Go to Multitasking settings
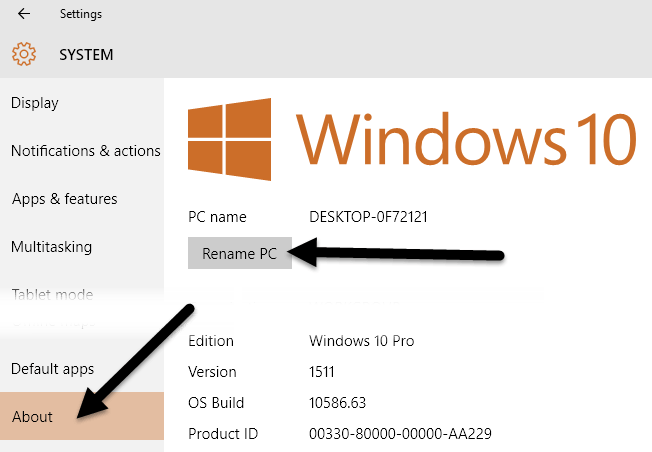This screenshot has height=452, width=652. 52,247
